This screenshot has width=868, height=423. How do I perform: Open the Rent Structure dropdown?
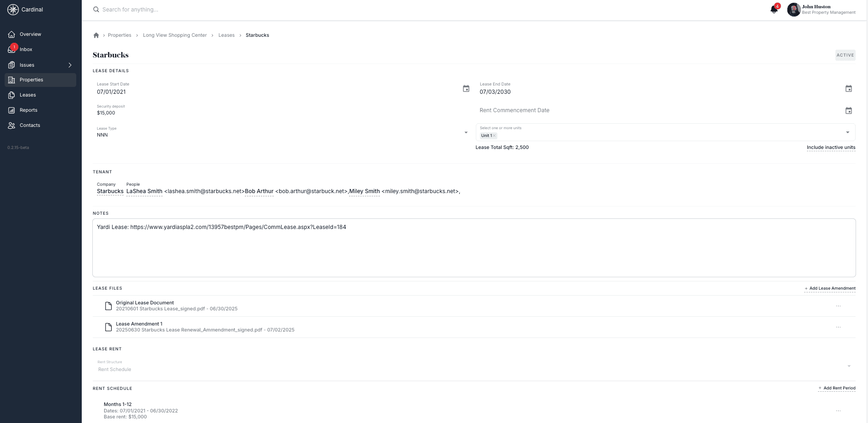(x=849, y=366)
